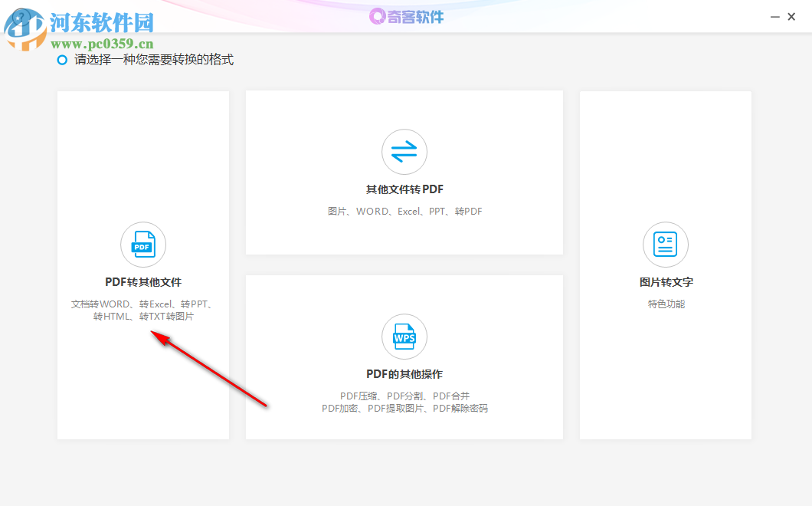Open the 其他文件转PDF panel
The height and width of the screenshot is (506, 812).
[x=404, y=172]
